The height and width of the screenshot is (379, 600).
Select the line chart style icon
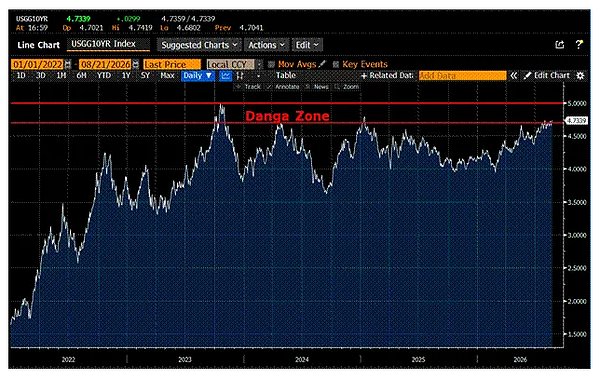point(226,76)
